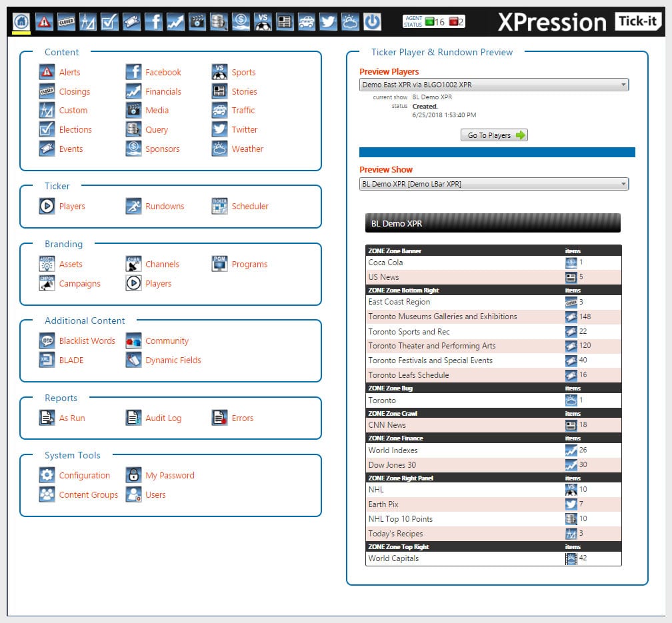
Task: Open the Programs link under Branding
Action: tap(249, 265)
